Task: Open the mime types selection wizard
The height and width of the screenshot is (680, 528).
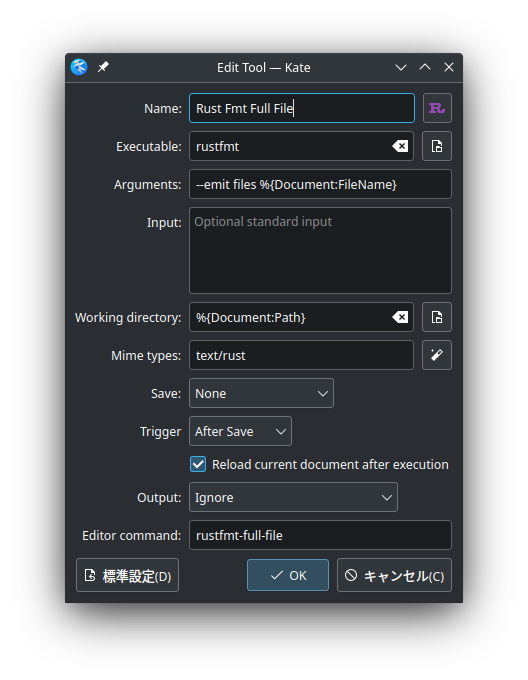Action: (437, 355)
